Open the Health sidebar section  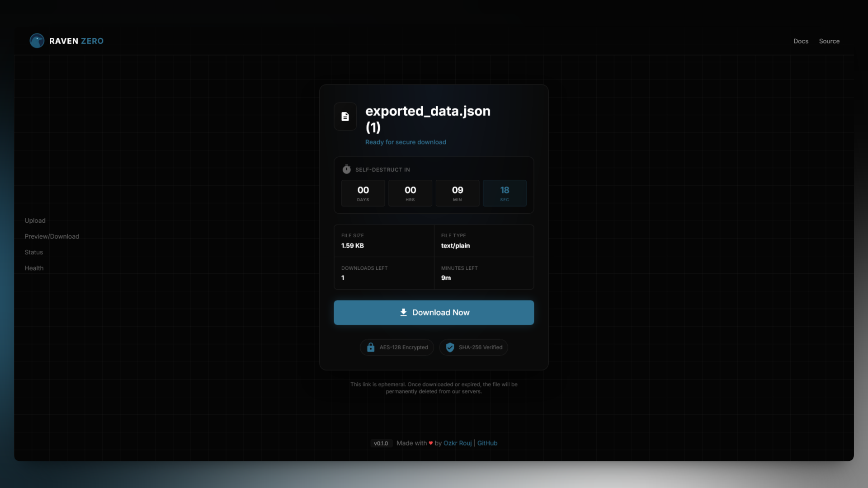pos(34,268)
